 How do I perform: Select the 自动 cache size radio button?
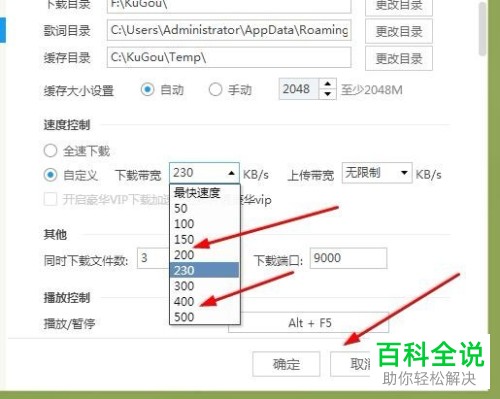[147, 90]
